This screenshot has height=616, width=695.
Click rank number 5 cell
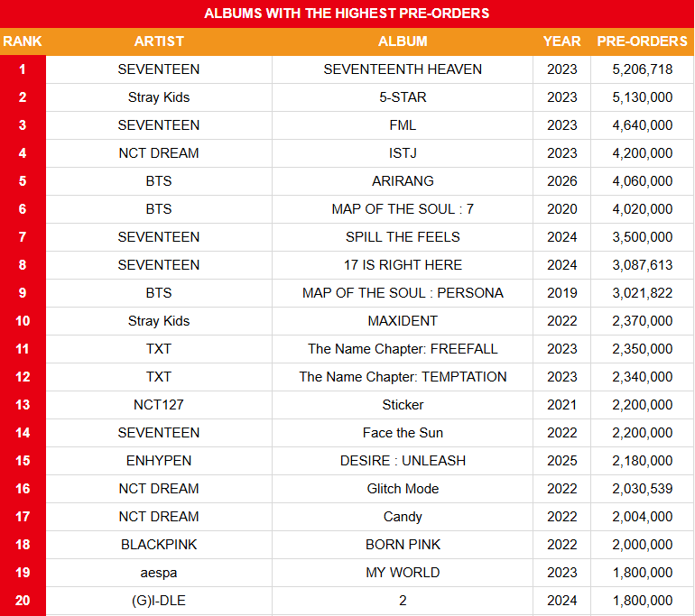23,181
